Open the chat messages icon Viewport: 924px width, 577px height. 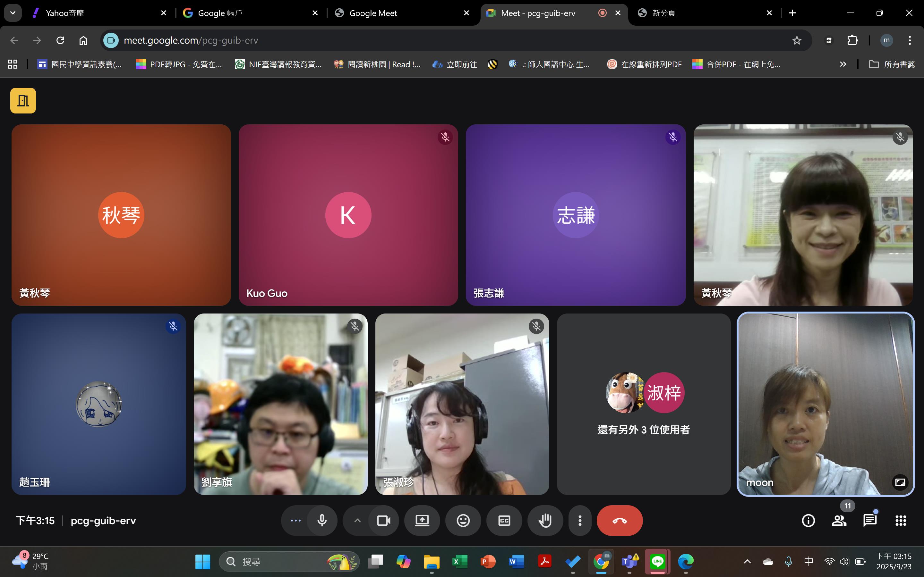pyautogui.click(x=869, y=521)
